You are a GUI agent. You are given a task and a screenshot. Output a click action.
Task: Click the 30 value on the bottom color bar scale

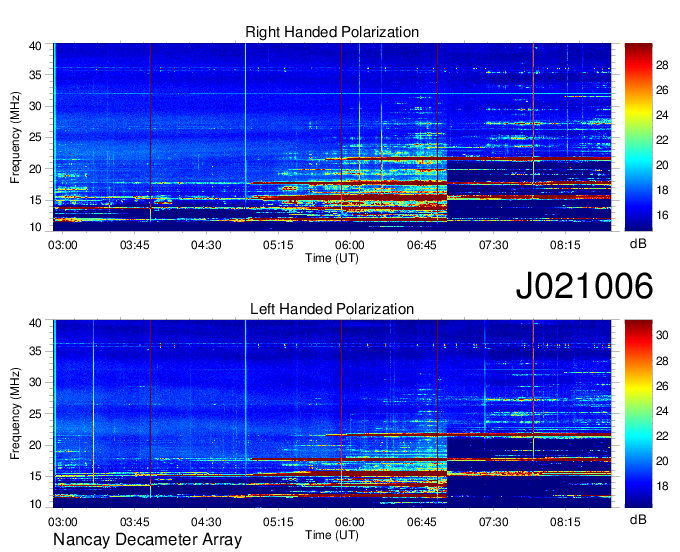662,335
